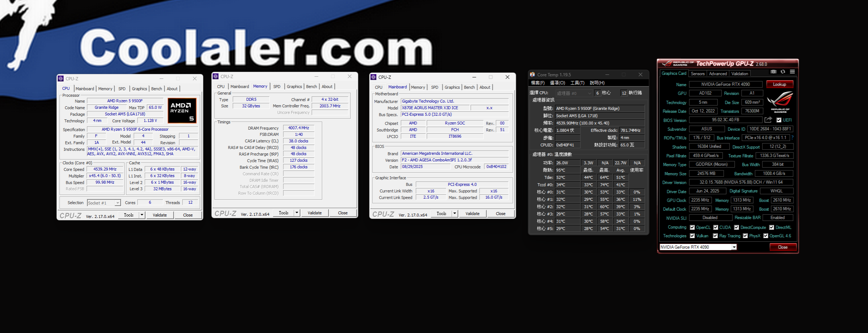Click the title bar icon of the CPU-Z processor window

(61, 79)
